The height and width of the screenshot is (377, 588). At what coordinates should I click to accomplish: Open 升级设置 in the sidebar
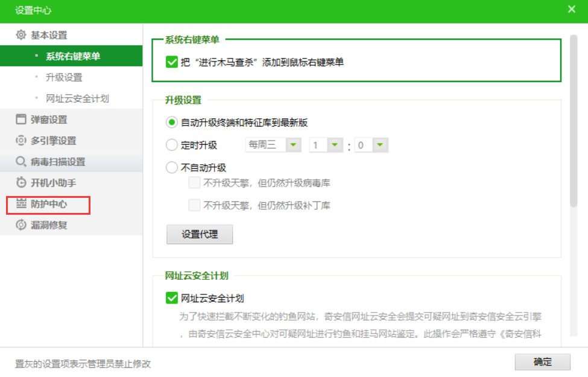tap(64, 77)
